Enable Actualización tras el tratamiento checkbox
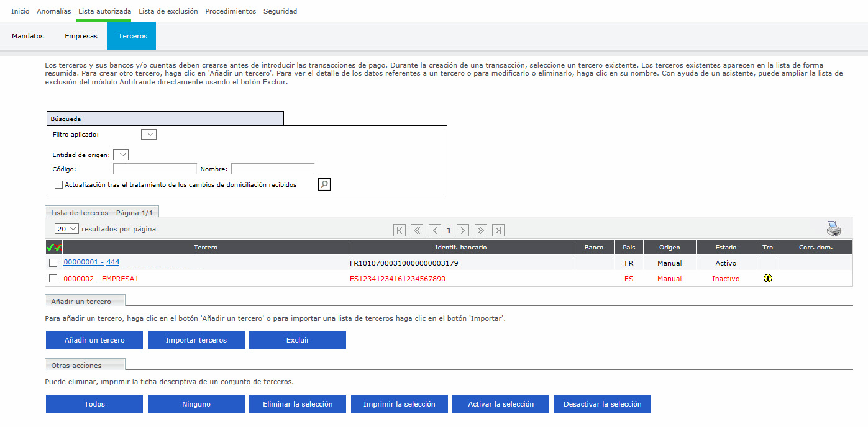The image size is (868, 427). pos(59,184)
